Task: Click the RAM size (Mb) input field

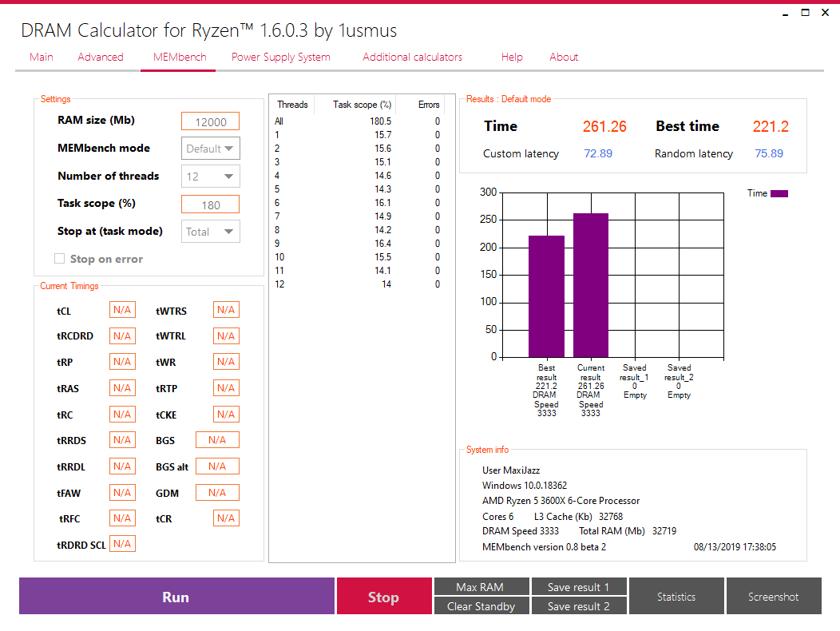Action: (x=211, y=121)
